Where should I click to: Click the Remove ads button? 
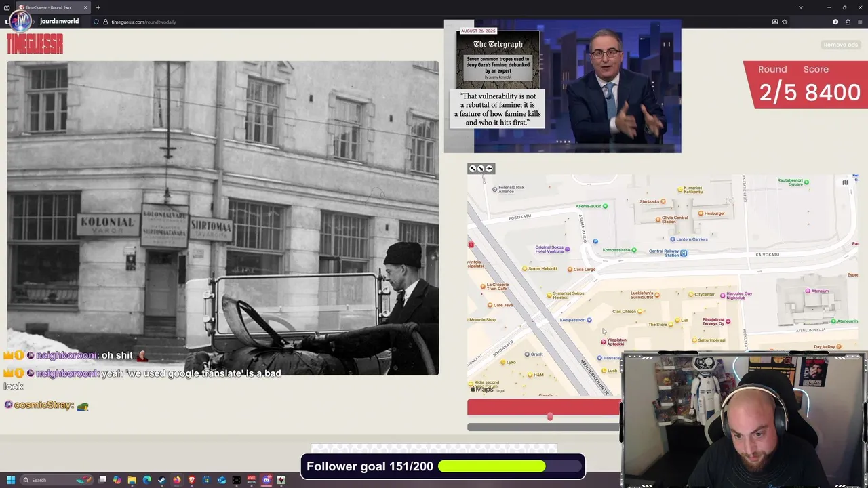(x=840, y=45)
